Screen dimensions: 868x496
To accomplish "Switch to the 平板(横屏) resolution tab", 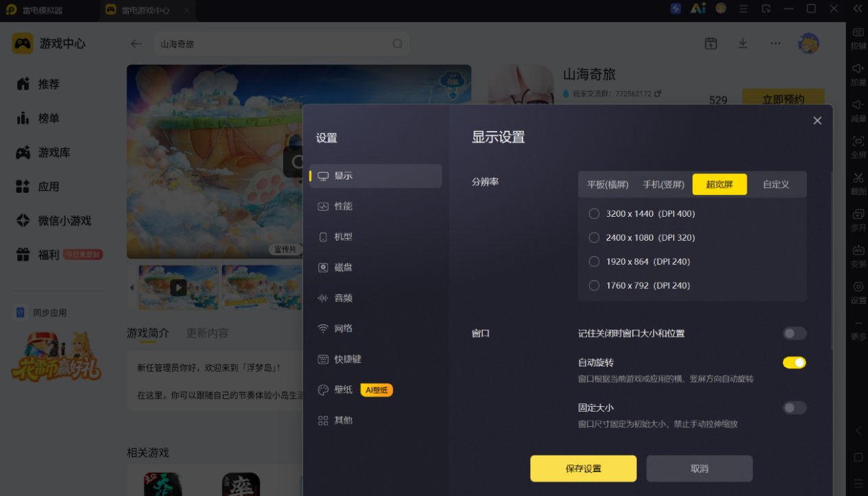I will [x=607, y=185].
